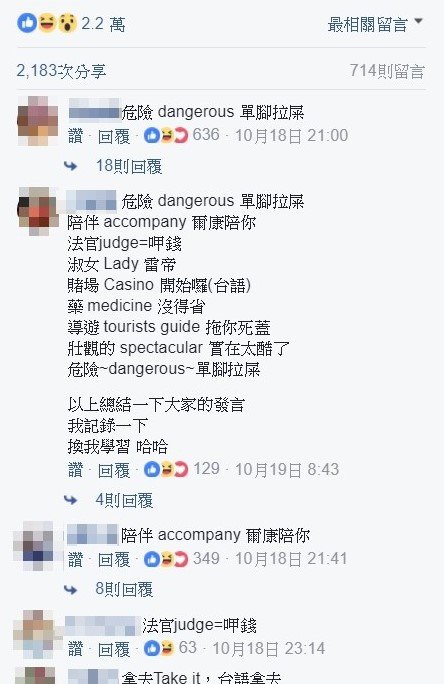Click the laughing haha reaction emoji at top

click(47, 23)
